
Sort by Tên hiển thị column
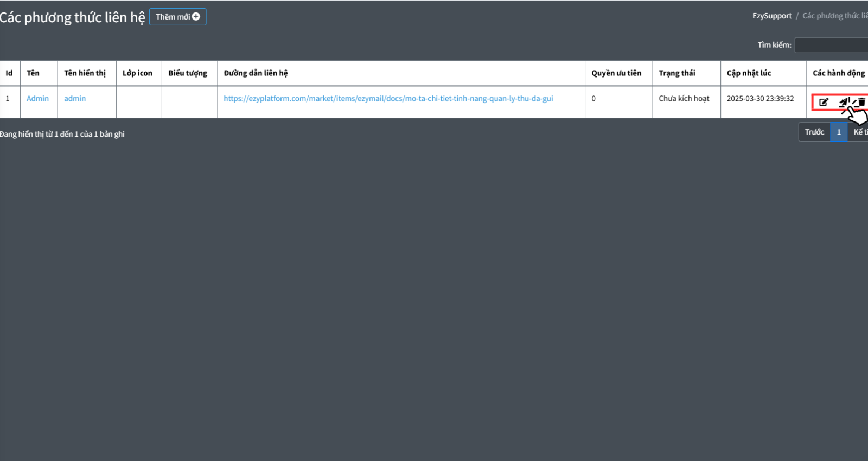(x=85, y=73)
